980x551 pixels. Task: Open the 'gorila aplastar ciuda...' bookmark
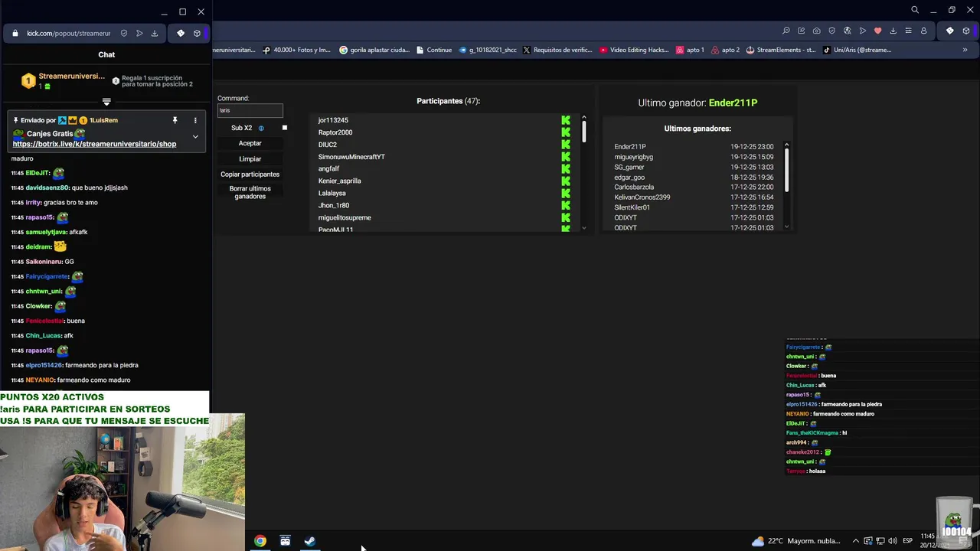(374, 50)
